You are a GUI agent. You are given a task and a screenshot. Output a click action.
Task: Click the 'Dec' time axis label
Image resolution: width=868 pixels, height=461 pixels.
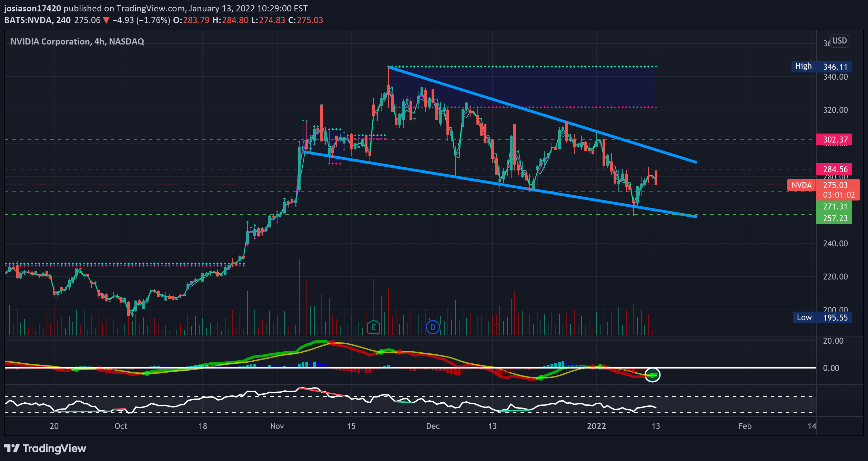point(433,426)
